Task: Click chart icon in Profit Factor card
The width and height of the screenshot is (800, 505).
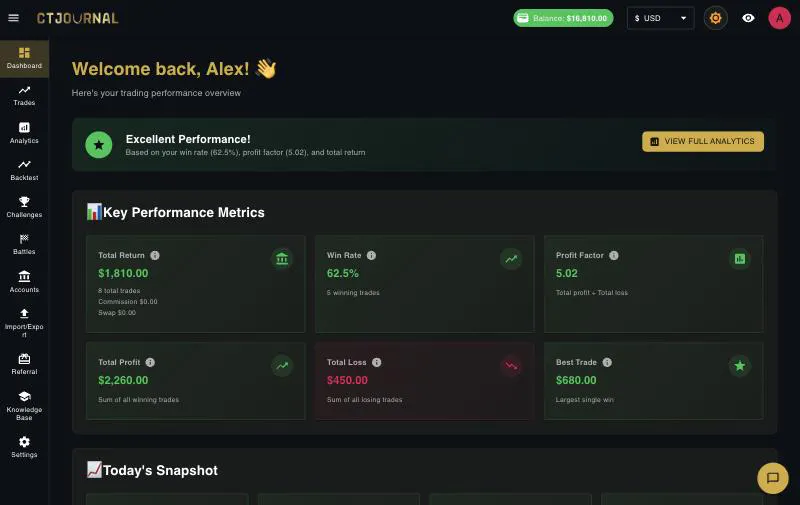Action: pyautogui.click(x=740, y=259)
